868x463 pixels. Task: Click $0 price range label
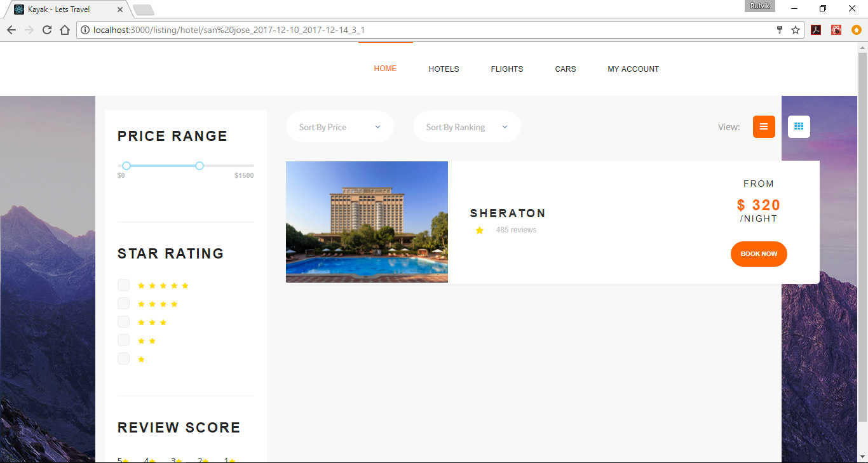(121, 176)
